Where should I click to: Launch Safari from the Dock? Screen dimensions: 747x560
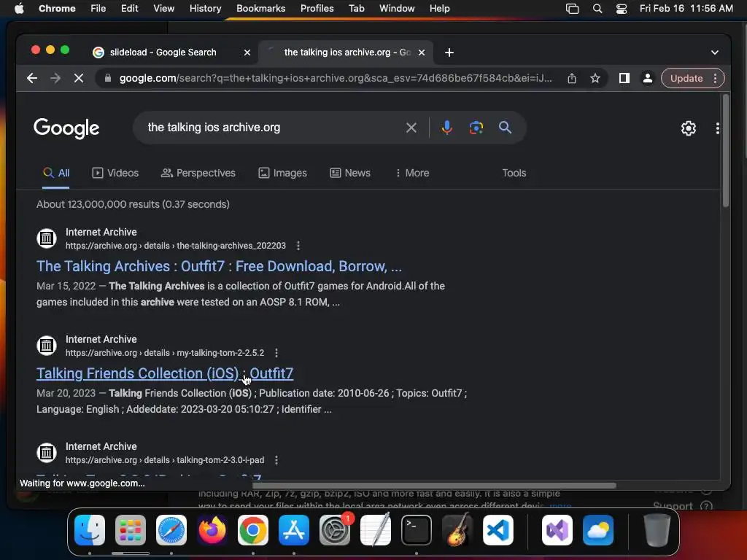tap(171, 530)
